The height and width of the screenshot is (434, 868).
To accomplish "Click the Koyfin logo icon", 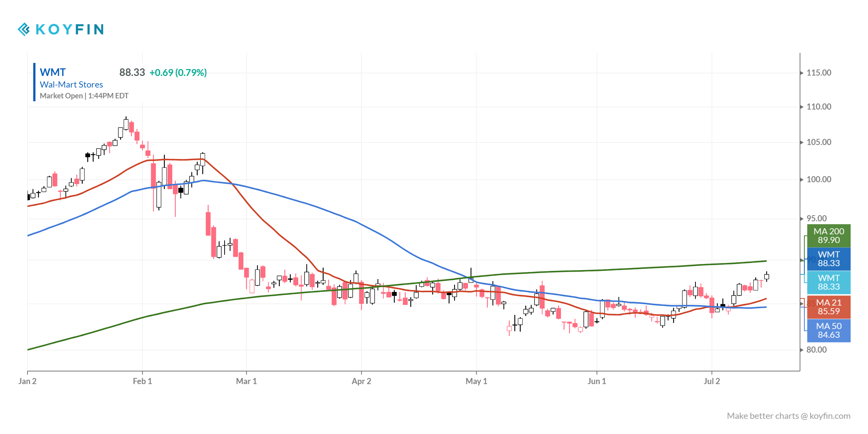I will [24, 29].
